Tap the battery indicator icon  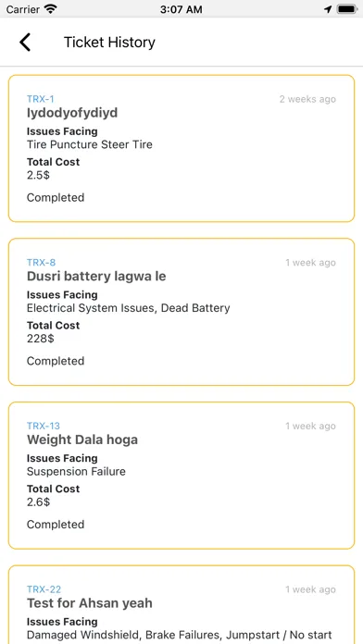pyautogui.click(x=345, y=9)
